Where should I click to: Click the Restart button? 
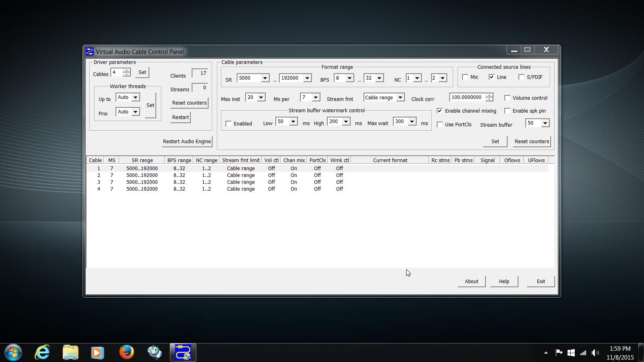pyautogui.click(x=180, y=117)
